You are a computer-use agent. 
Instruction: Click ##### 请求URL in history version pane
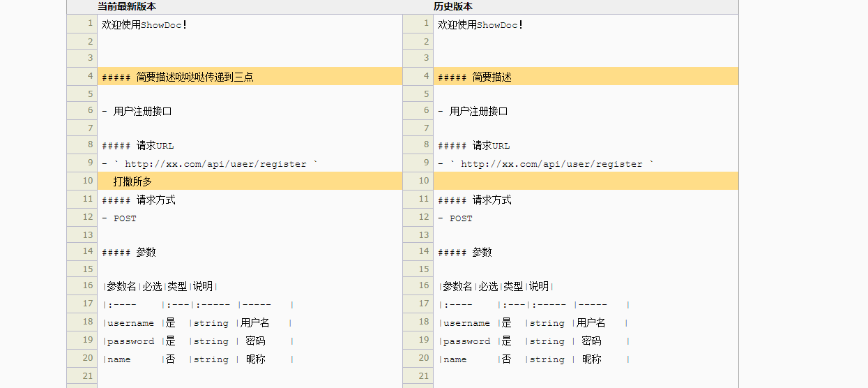tap(474, 146)
